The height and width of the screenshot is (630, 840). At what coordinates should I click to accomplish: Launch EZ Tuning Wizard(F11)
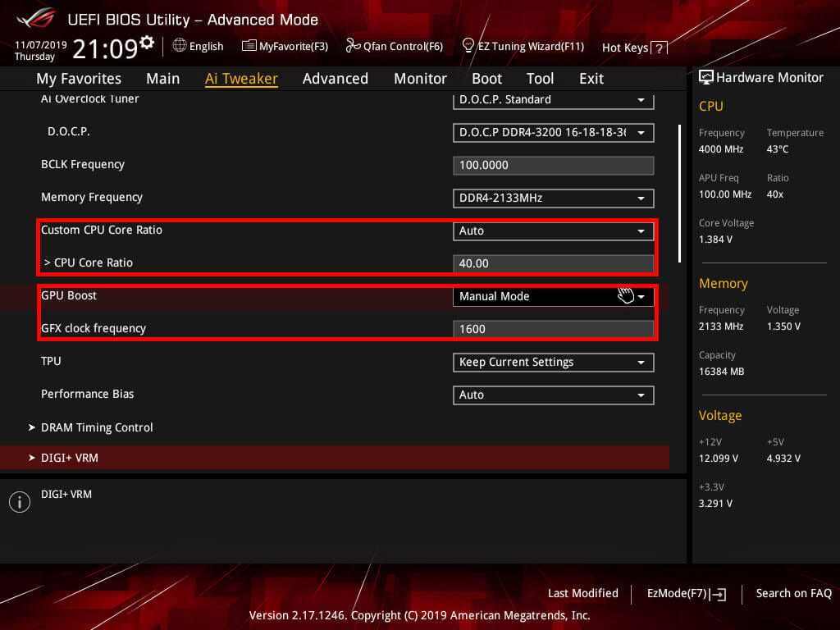[x=531, y=46]
